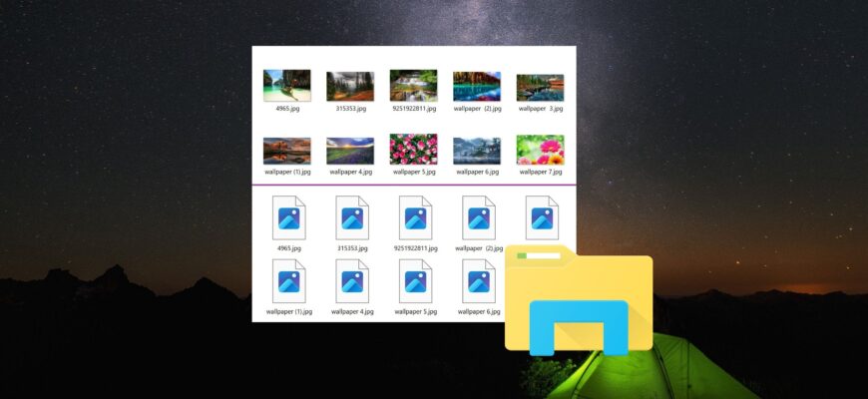The image size is (868, 399).
Task: Click the wallpaper 4.jpg name under generic icon
Action: point(352,312)
